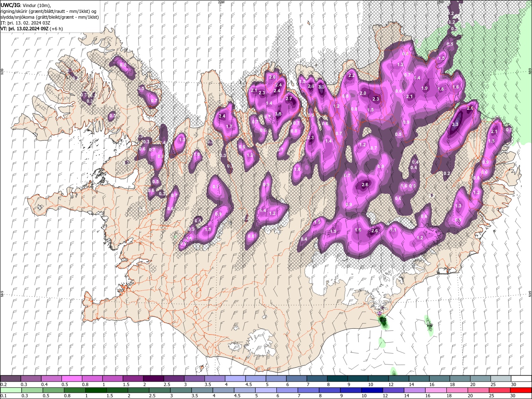
Task: Select the 'rigning/skúrir' legend description line
Action: pyautogui.click(x=49, y=11)
